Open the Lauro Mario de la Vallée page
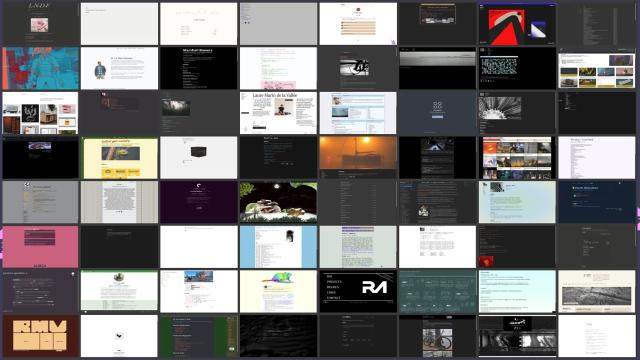The image size is (640, 360). [278, 113]
